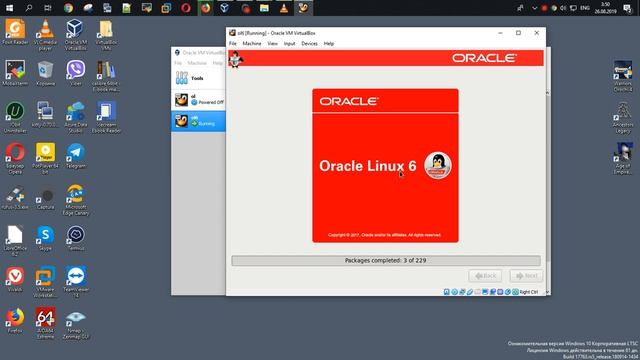The height and width of the screenshot is (360, 640).
Task: Open Oracle VM VirtualBox desktop shortcut
Action: tap(76, 34)
